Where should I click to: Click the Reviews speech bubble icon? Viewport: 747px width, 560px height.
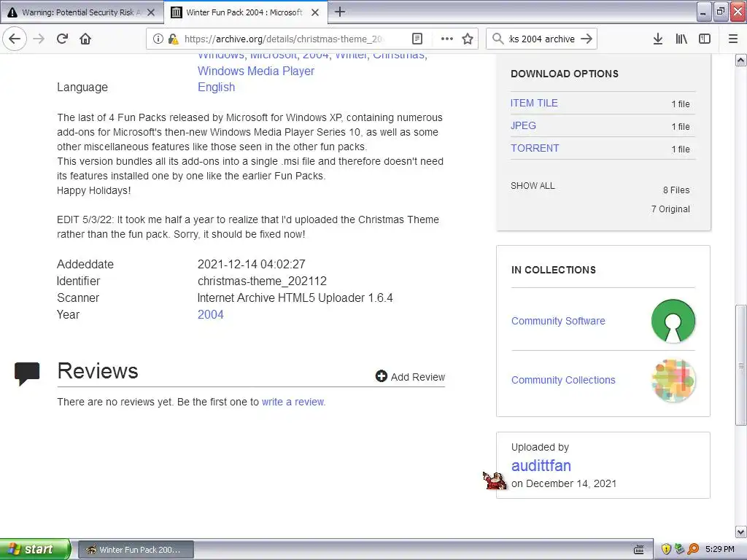(27, 373)
